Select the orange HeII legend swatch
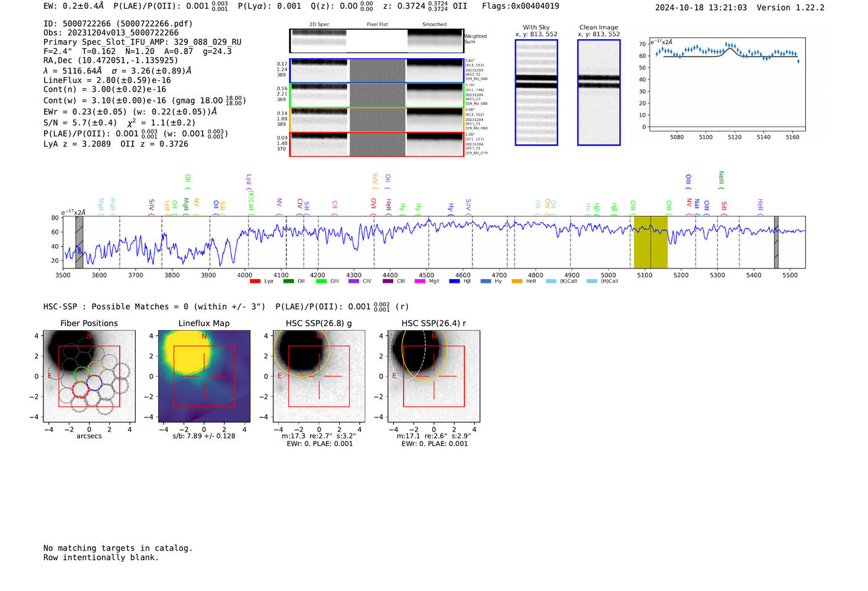Viewport: 868px width, 591px height. pyautogui.click(x=517, y=282)
